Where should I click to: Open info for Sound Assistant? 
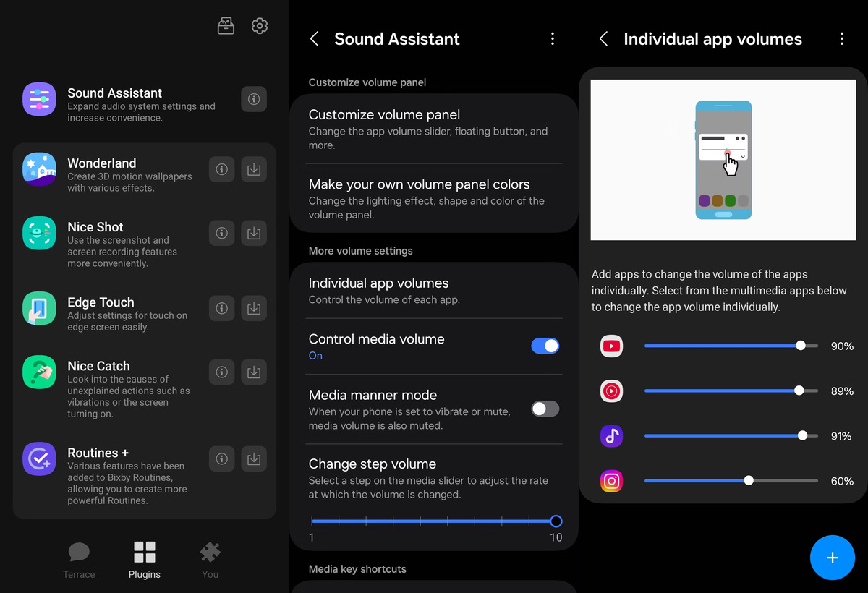pos(253,99)
